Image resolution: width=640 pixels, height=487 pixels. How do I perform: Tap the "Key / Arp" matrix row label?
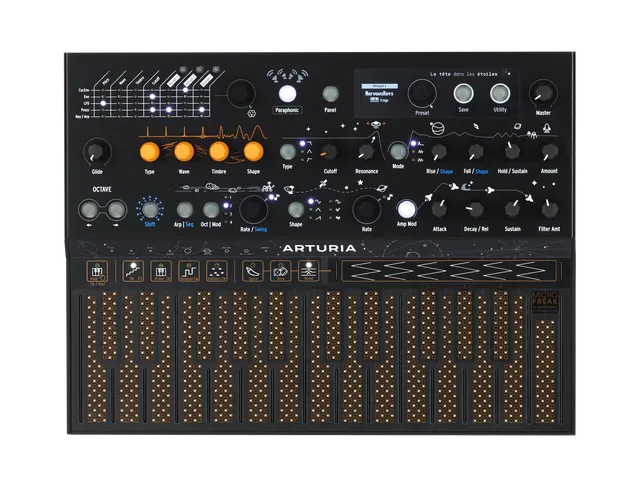click(x=82, y=116)
